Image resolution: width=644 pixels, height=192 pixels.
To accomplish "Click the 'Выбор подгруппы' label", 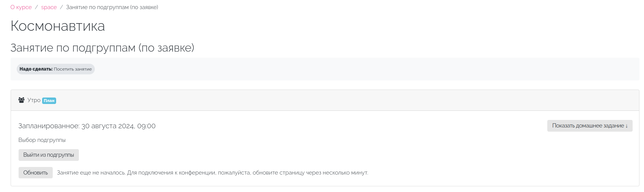I will pyautogui.click(x=42, y=140).
